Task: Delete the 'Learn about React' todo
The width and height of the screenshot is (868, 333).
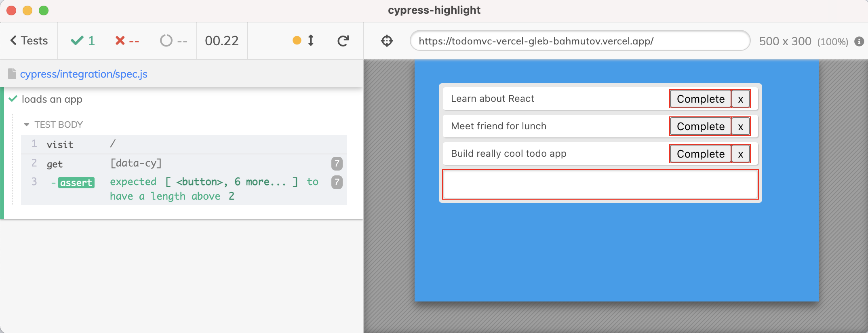Action: pos(741,99)
